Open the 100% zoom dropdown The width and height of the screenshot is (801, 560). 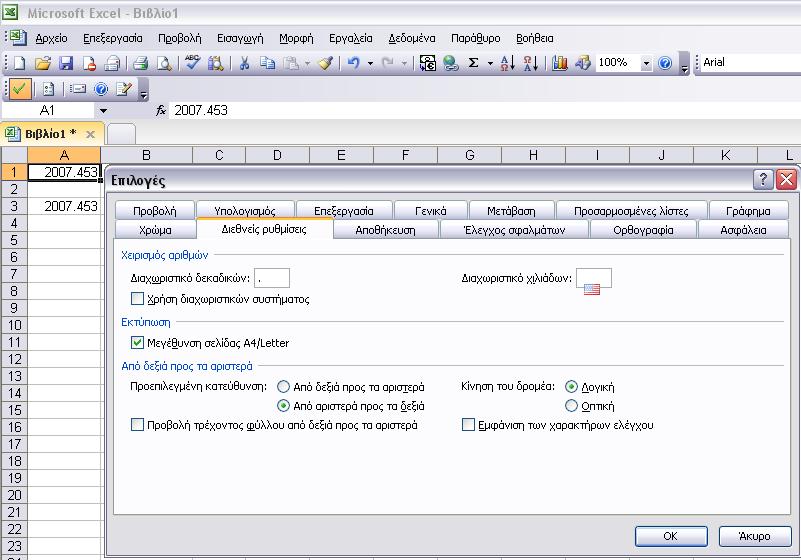click(646, 63)
